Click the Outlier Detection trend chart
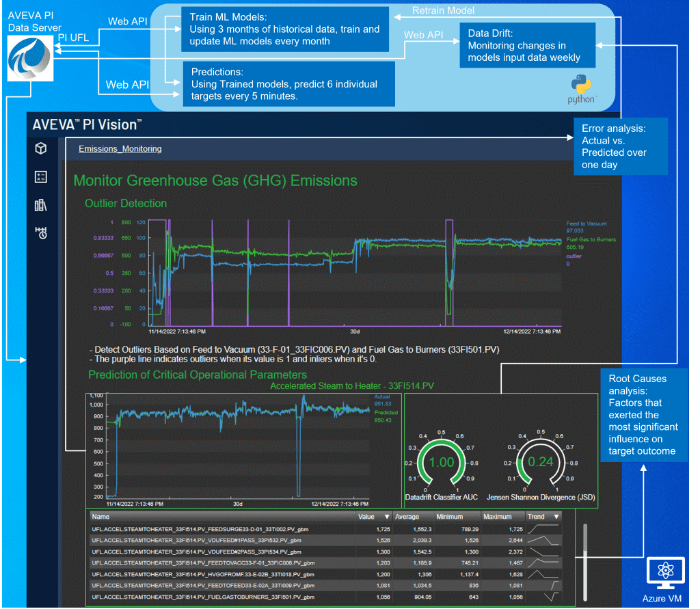Image resolution: width=700 pixels, height=609 pixels. (x=355, y=273)
